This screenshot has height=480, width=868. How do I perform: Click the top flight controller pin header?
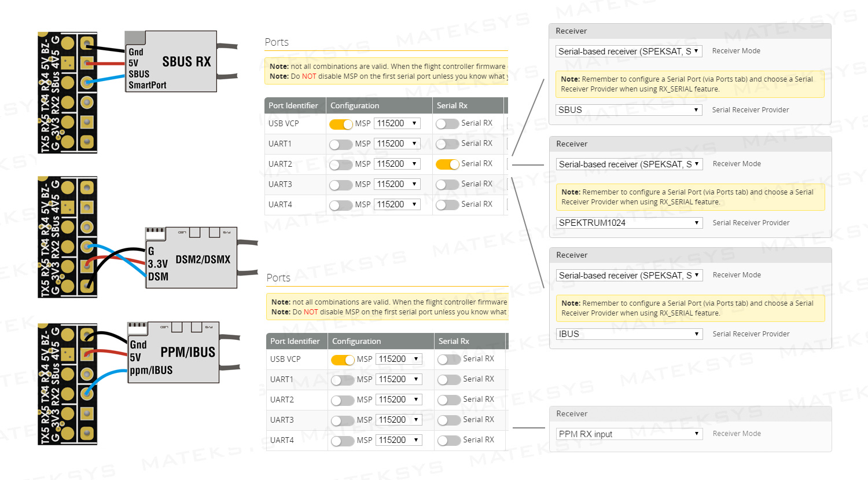67,93
